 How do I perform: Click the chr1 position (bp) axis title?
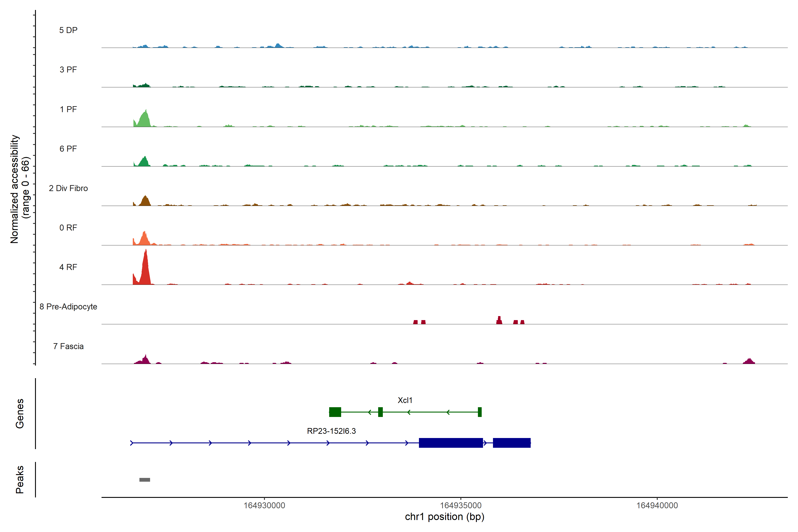tap(444, 517)
